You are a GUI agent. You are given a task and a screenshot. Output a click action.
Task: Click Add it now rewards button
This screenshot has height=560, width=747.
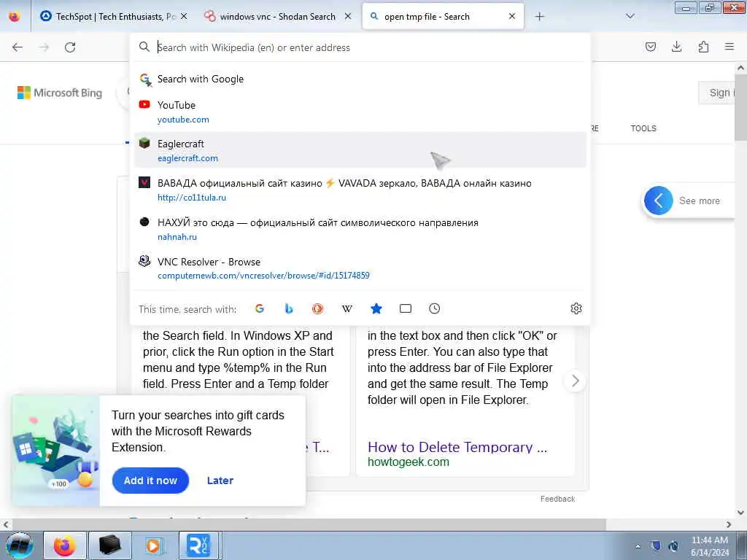[150, 481]
